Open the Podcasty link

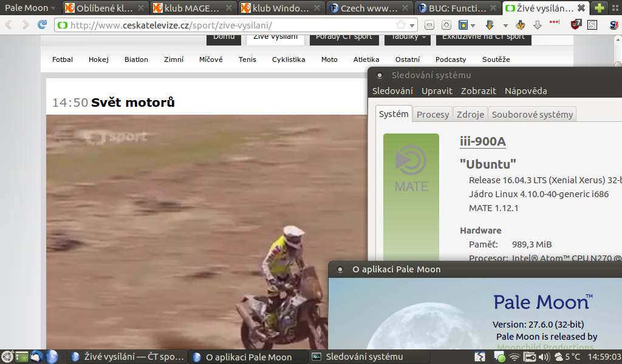(451, 59)
